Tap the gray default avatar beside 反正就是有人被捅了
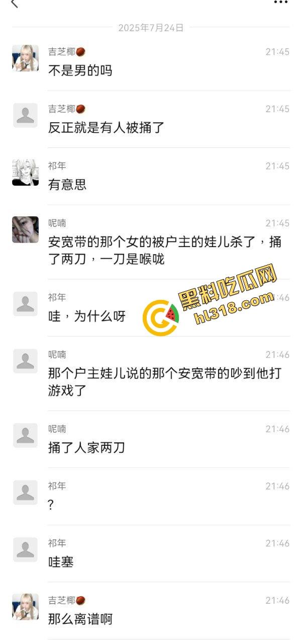Viewport: 302px width, 644px height. (x=25, y=115)
